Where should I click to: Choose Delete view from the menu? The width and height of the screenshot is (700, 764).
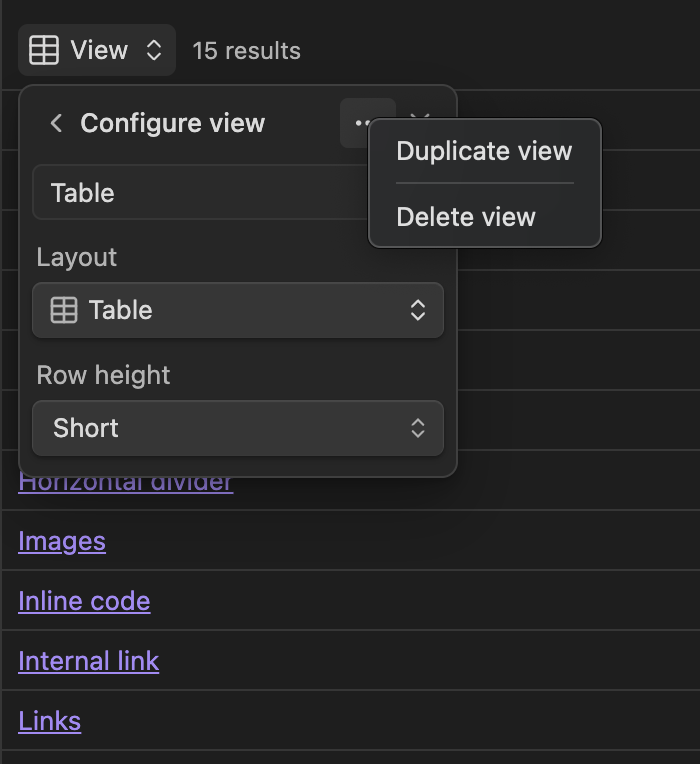click(x=466, y=217)
